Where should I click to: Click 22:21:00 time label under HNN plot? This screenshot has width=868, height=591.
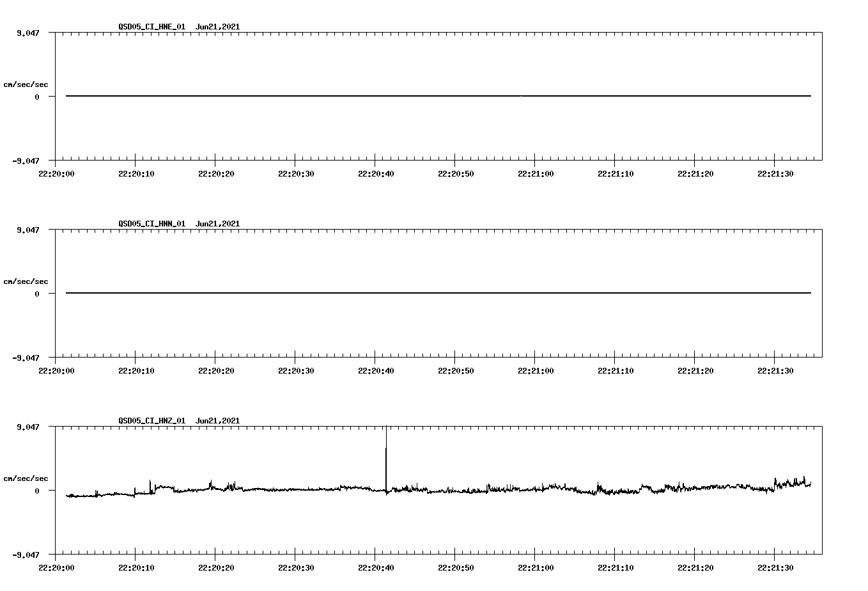[536, 370]
